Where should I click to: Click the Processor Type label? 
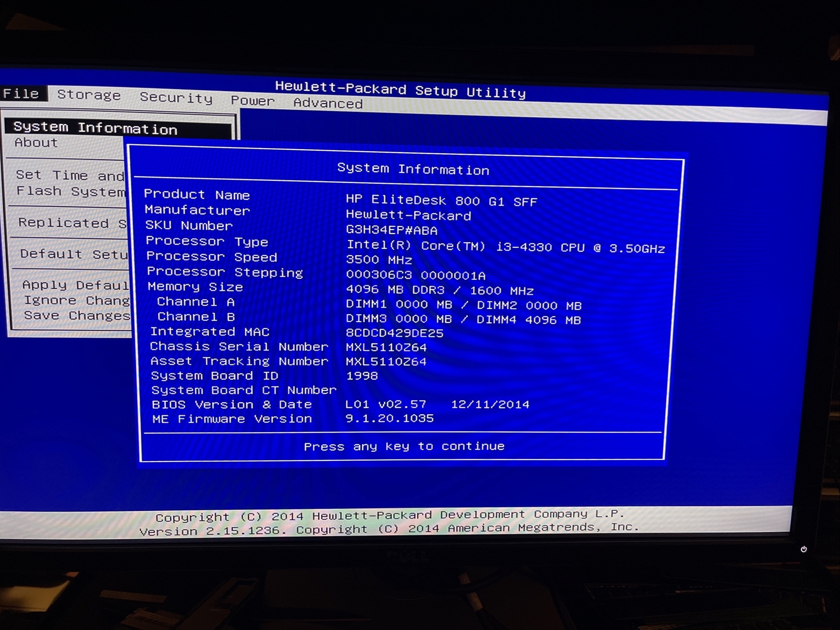coord(207,241)
